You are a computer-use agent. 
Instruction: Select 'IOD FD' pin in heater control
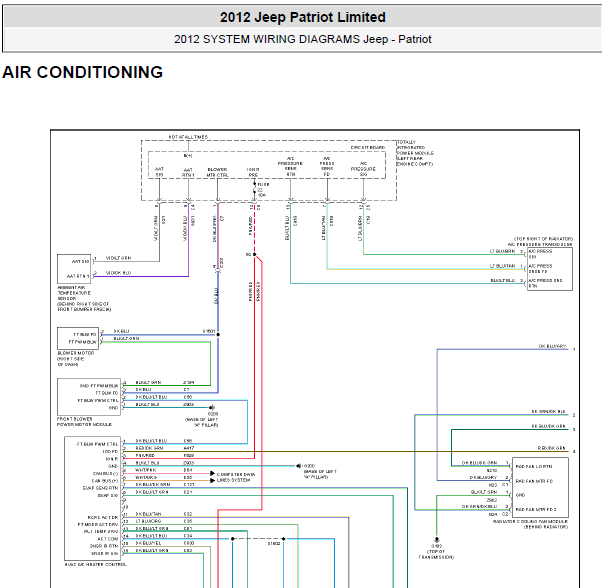[x=110, y=451]
